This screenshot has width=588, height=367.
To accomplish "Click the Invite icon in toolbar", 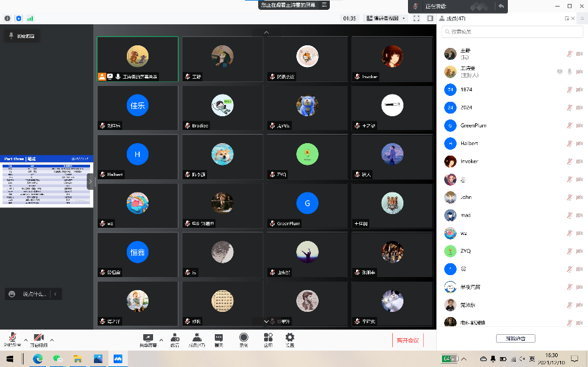I will pyautogui.click(x=175, y=339).
